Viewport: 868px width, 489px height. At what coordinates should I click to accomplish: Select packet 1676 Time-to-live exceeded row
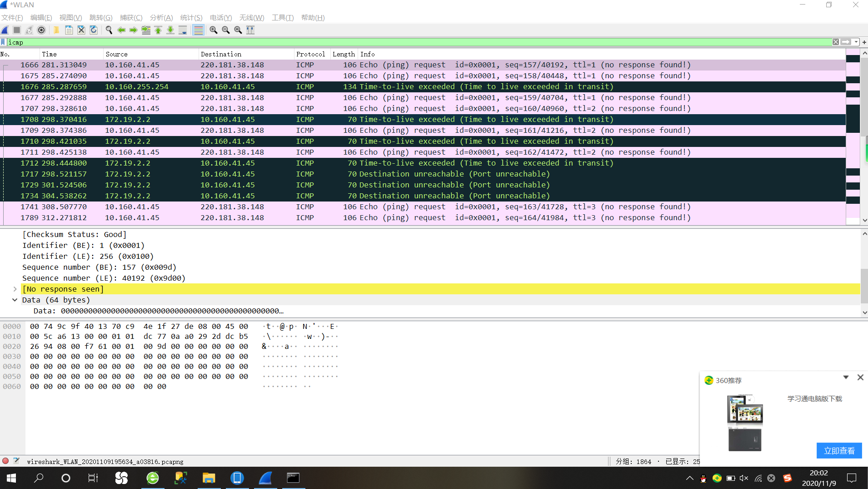(423, 87)
